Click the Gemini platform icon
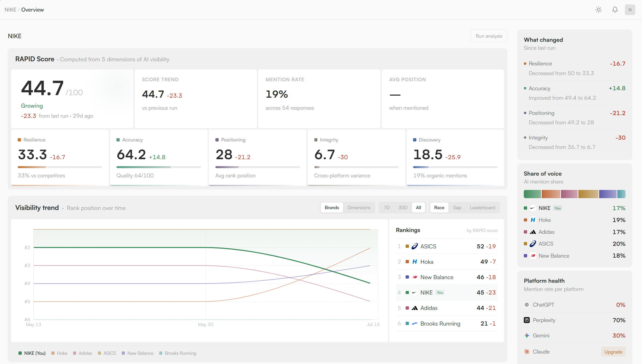The height and width of the screenshot is (364, 642). click(x=527, y=336)
